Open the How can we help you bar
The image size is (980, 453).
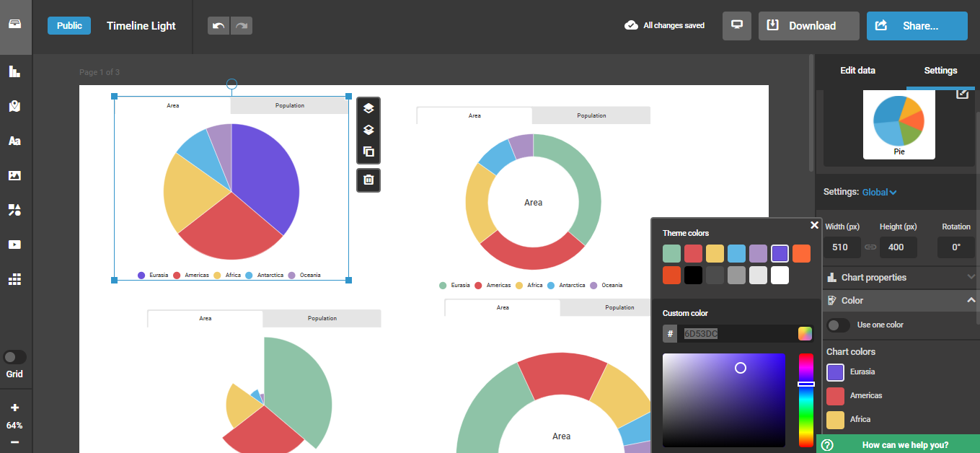click(x=898, y=444)
